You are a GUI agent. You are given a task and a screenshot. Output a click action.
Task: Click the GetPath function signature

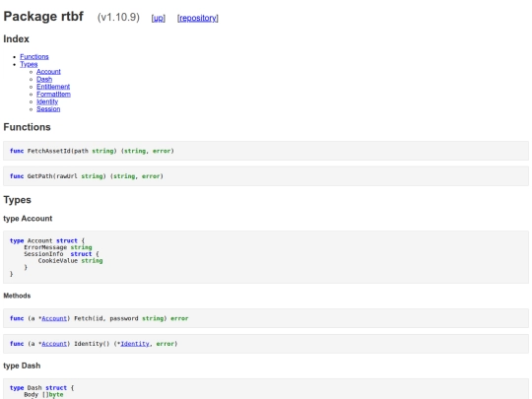87,176
